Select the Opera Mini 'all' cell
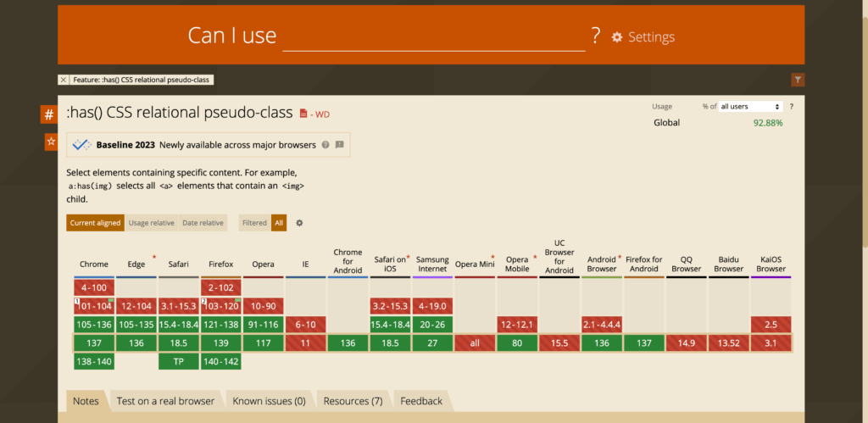Image resolution: width=868 pixels, height=423 pixels. pos(475,343)
